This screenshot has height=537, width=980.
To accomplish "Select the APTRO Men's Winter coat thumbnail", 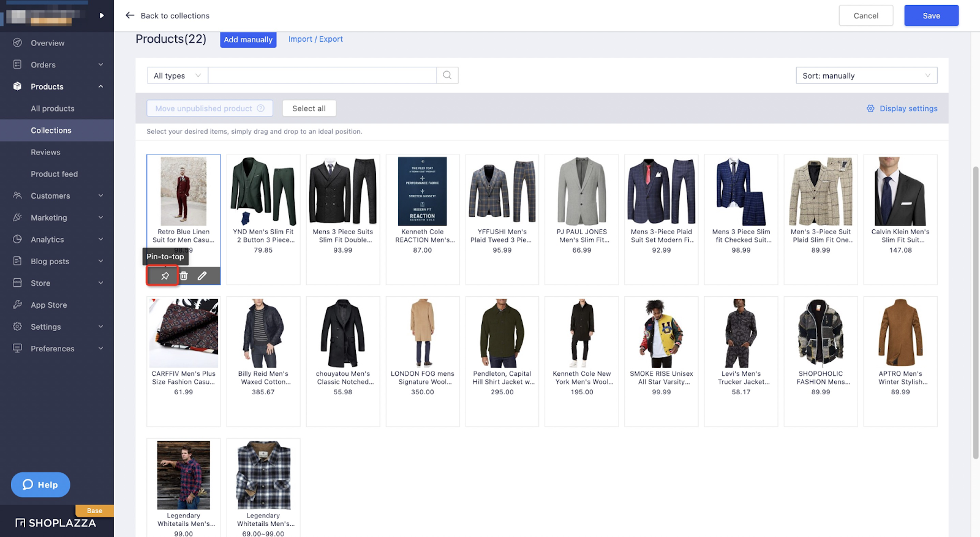I will click(x=900, y=333).
